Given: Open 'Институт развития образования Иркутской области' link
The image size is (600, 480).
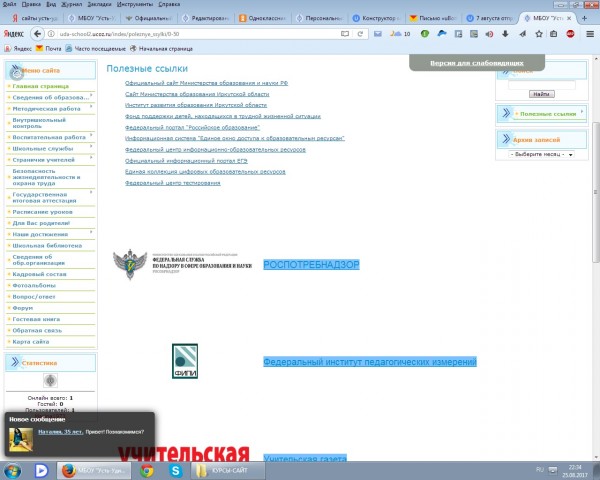Looking at the screenshot, I should point(196,105).
